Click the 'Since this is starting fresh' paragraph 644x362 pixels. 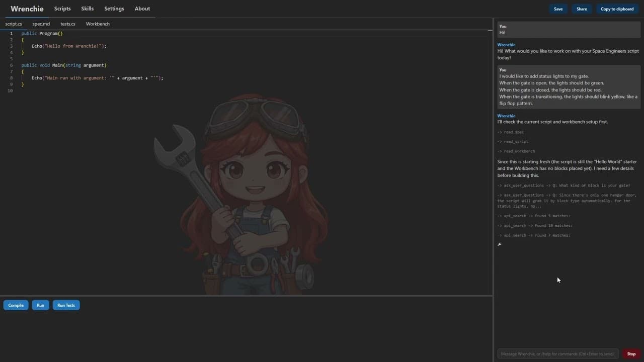[567, 168]
